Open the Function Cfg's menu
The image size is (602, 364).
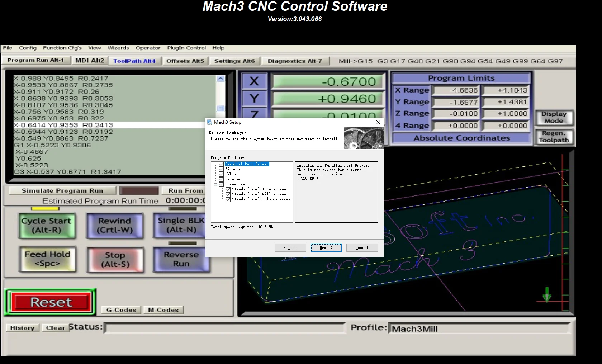[62, 48]
